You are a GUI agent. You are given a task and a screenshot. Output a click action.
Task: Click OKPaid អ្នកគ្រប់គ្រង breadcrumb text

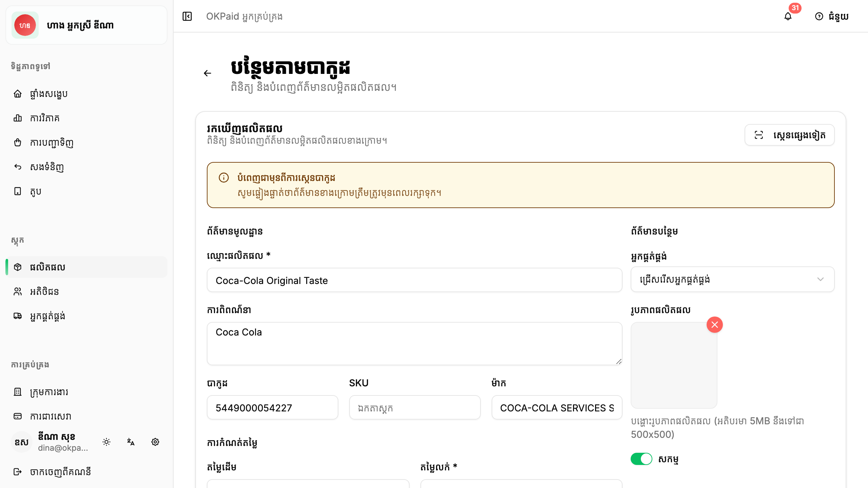(244, 16)
